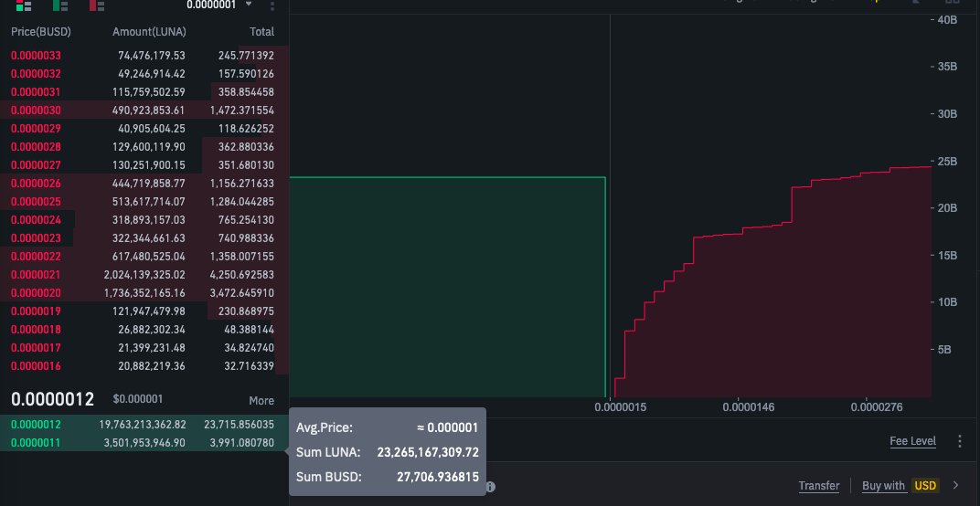The width and height of the screenshot is (980, 506).
Task: Click depth chart x-axis label 0.0000276
Action: [x=877, y=407]
